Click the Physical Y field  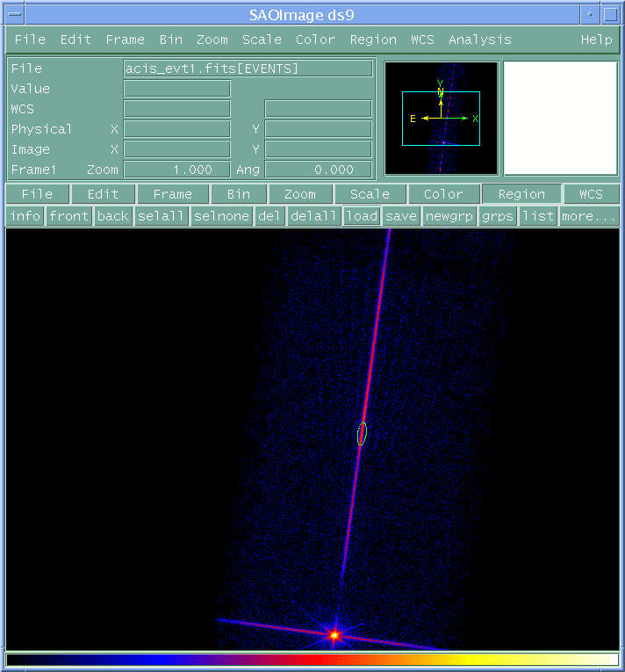pos(319,129)
